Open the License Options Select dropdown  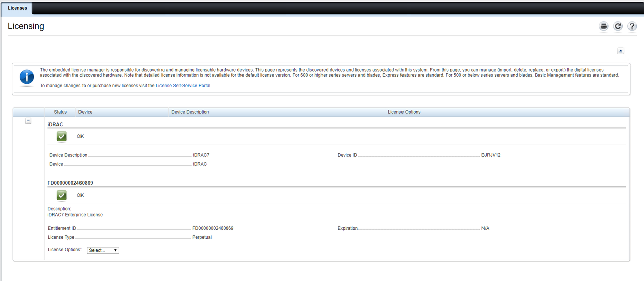click(x=103, y=250)
